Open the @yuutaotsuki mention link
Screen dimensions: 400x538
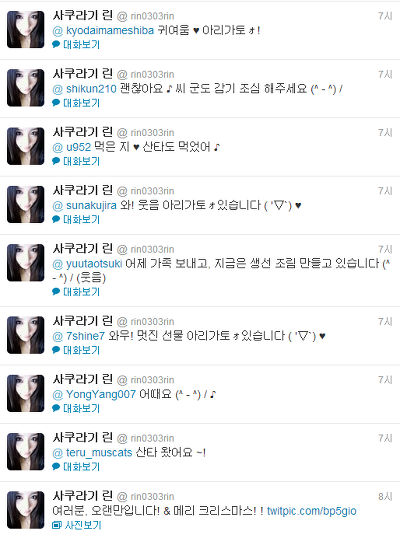coord(87,264)
